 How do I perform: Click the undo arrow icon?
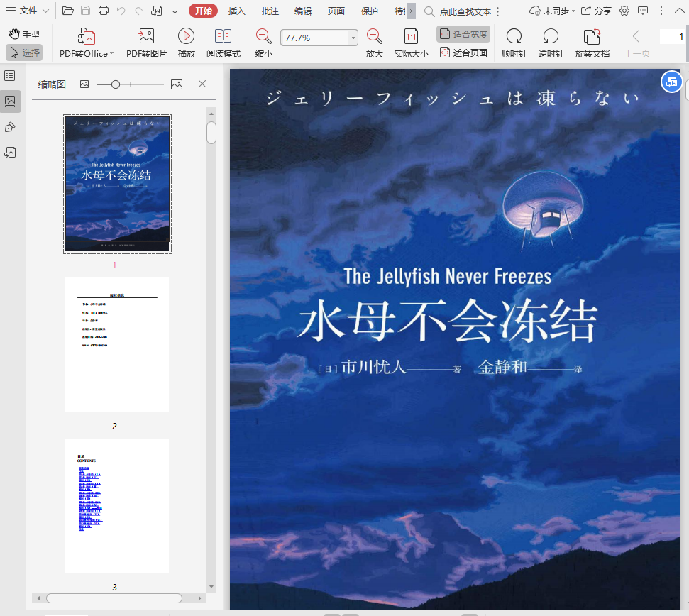tap(121, 11)
